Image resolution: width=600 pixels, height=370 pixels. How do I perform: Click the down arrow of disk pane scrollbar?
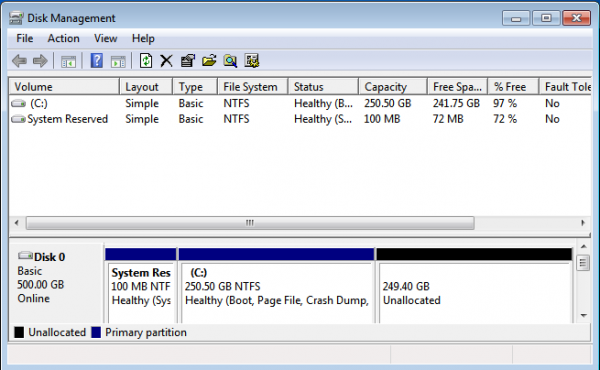(584, 316)
